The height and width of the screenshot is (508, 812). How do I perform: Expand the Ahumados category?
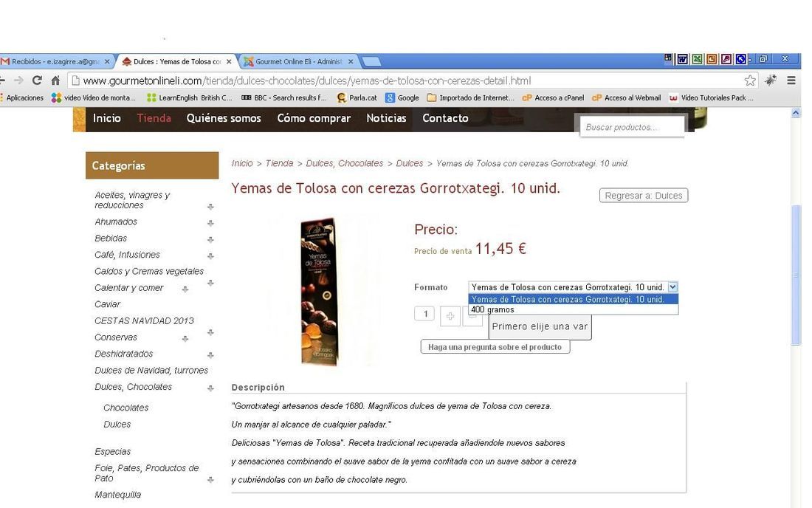pyautogui.click(x=210, y=223)
